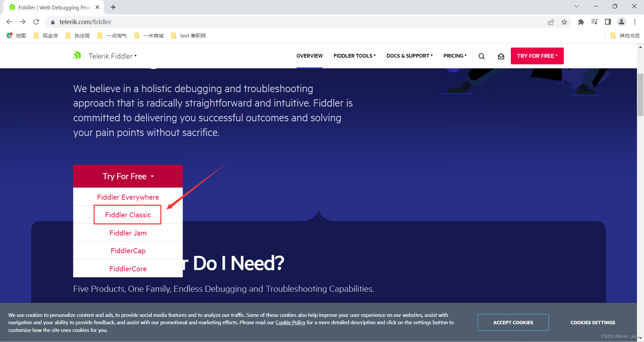
Task: Open Chrome three-dot menu
Action: 635,22
